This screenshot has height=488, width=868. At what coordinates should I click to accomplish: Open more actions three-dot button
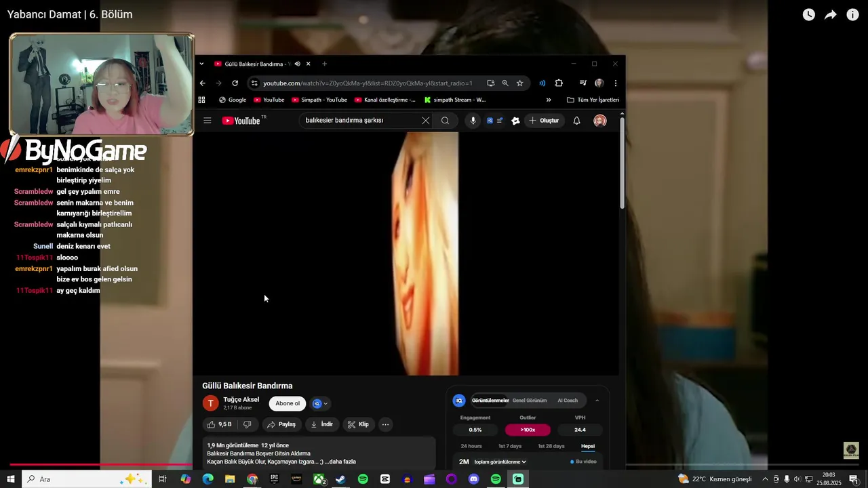(x=385, y=424)
